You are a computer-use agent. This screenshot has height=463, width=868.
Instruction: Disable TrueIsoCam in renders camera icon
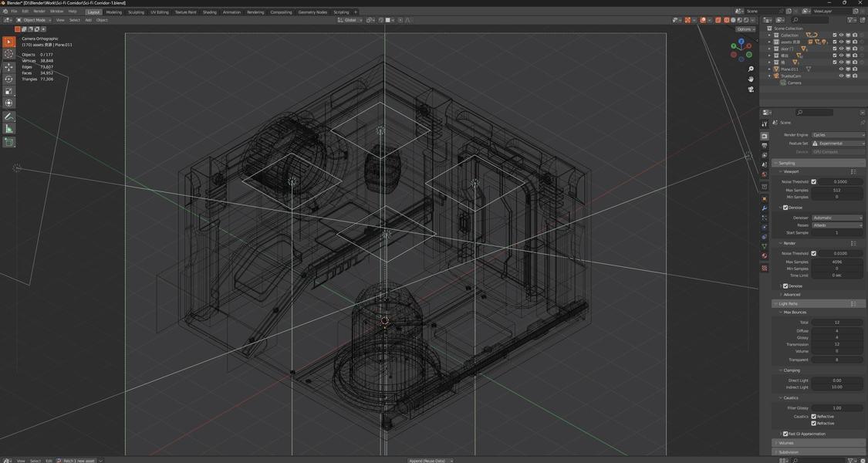click(855, 76)
